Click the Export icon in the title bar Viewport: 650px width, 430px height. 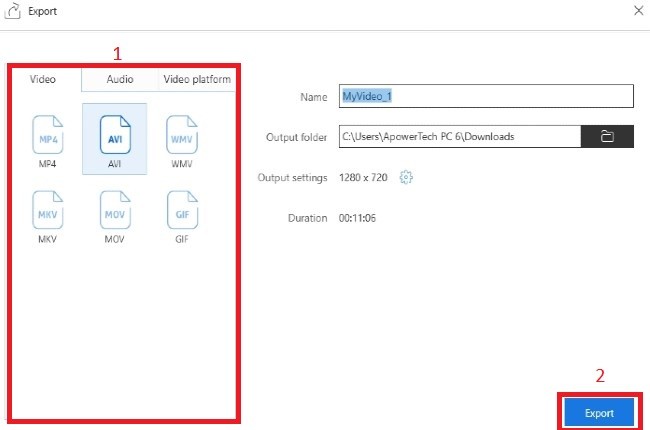pos(13,12)
